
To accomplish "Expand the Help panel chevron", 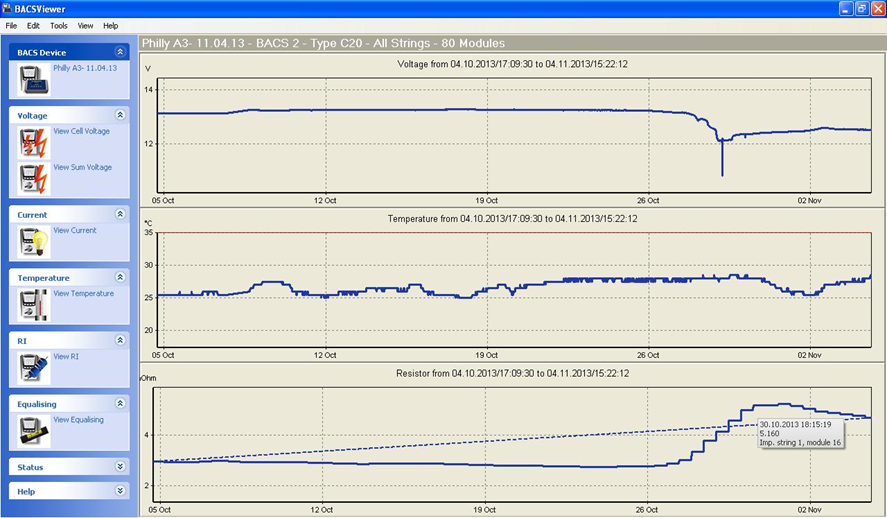I will 120,491.
